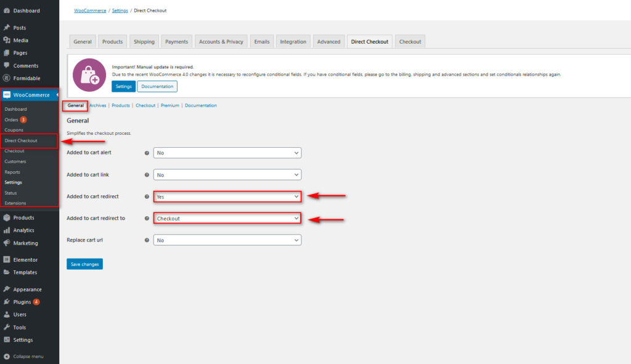Image resolution: width=631 pixels, height=364 pixels.
Task: Click help icon for Added to cart redirect to
Action: coord(147,219)
